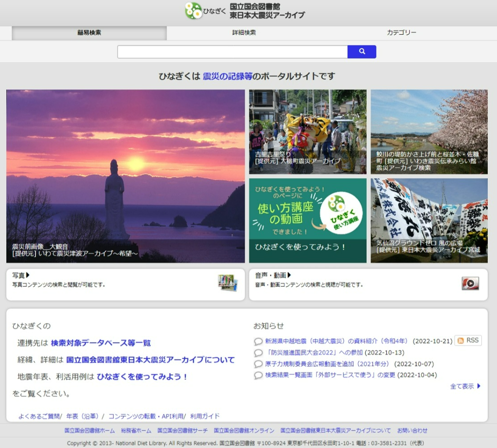Expand the 写真 arrow heading
The height and width of the screenshot is (448, 497).
pyautogui.click(x=21, y=275)
